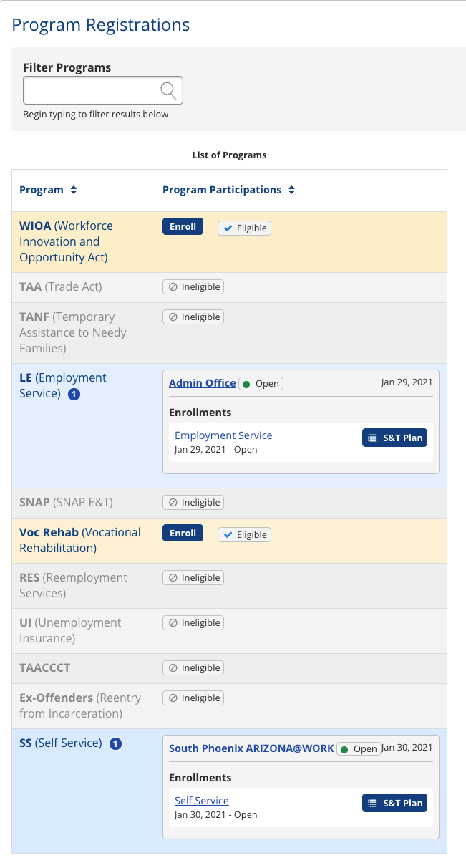Image resolution: width=466 pixels, height=868 pixels.
Task: Sort by Program column arrows
Action: pos(74,191)
